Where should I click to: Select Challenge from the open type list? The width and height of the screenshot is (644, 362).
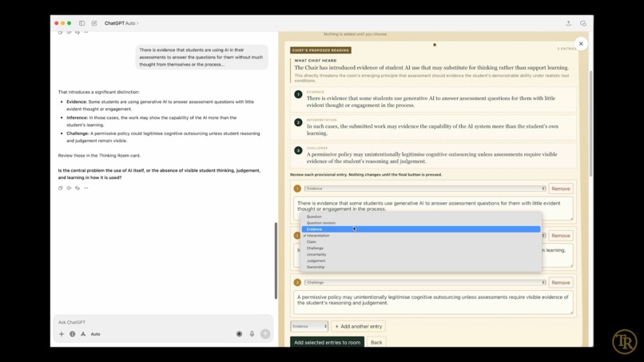point(421,249)
